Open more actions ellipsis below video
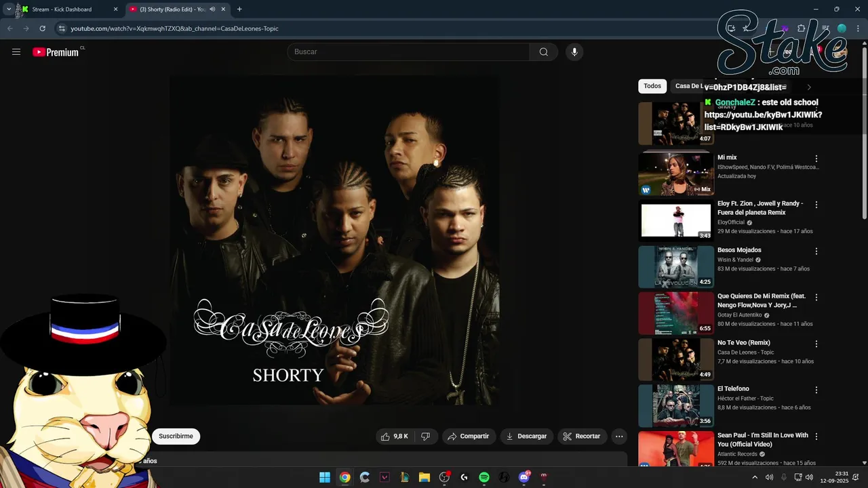Screen dimensions: 868x488 tap(619, 436)
